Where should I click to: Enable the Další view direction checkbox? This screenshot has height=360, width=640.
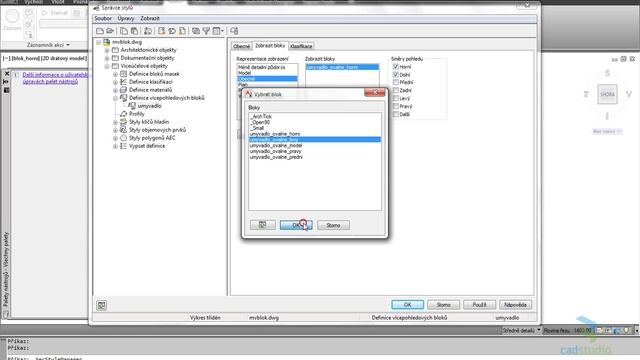[x=396, y=114]
